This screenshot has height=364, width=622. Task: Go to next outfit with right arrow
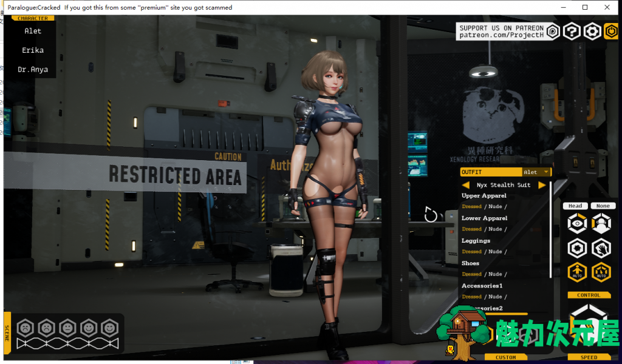coord(542,185)
